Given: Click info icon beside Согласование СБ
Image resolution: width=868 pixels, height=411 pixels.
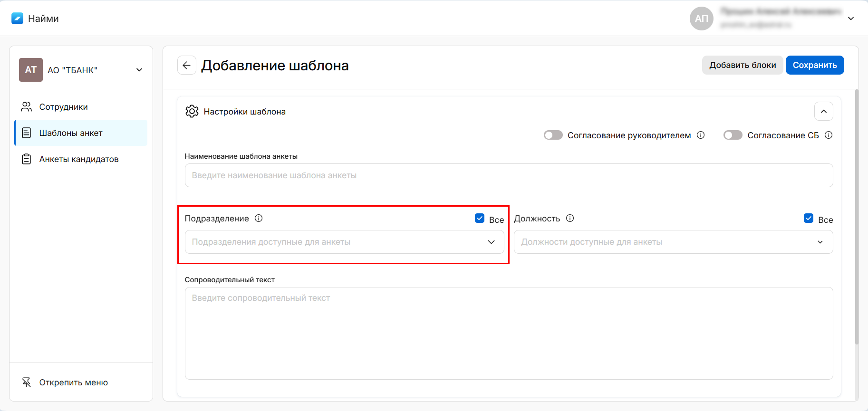Looking at the screenshot, I should (x=829, y=135).
